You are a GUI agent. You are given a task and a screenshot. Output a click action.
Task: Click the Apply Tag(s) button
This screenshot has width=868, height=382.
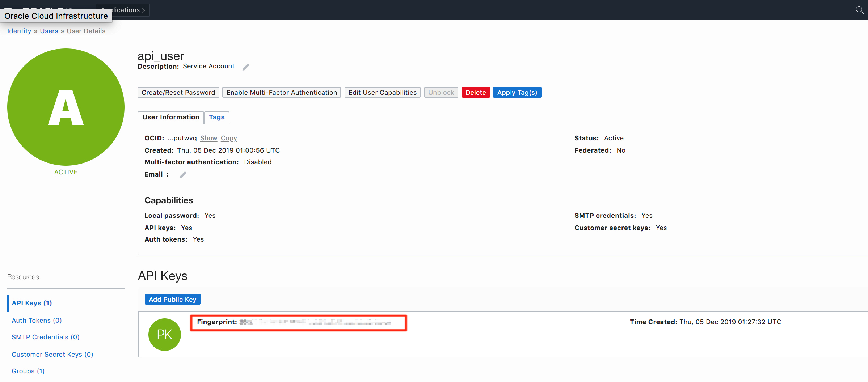pos(517,93)
